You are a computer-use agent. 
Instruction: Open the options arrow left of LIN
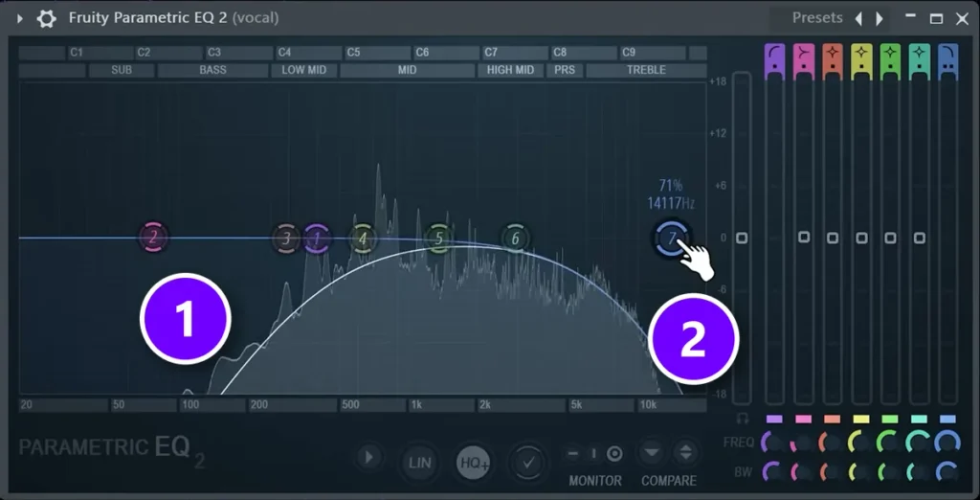368,457
